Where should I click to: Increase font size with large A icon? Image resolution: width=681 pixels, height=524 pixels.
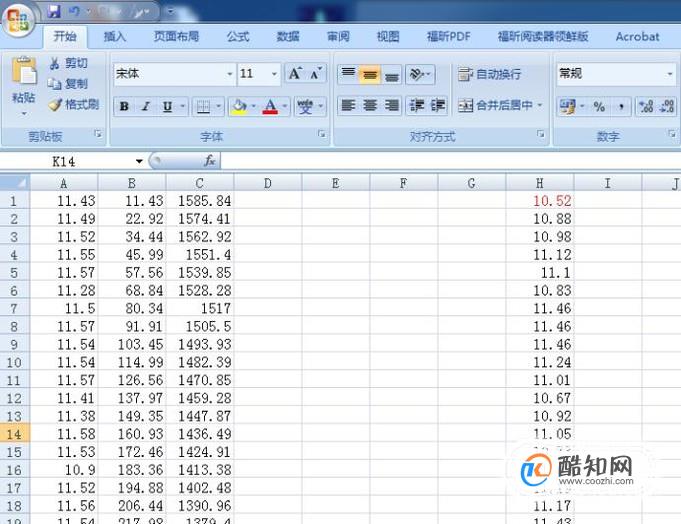(x=295, y=74)
